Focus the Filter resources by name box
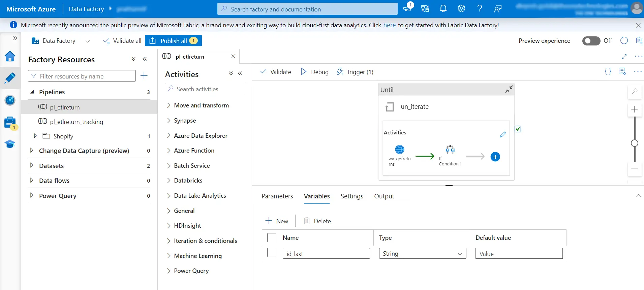Image resolution: width=644 pixels, height=290 pixels. pos(82,76)
